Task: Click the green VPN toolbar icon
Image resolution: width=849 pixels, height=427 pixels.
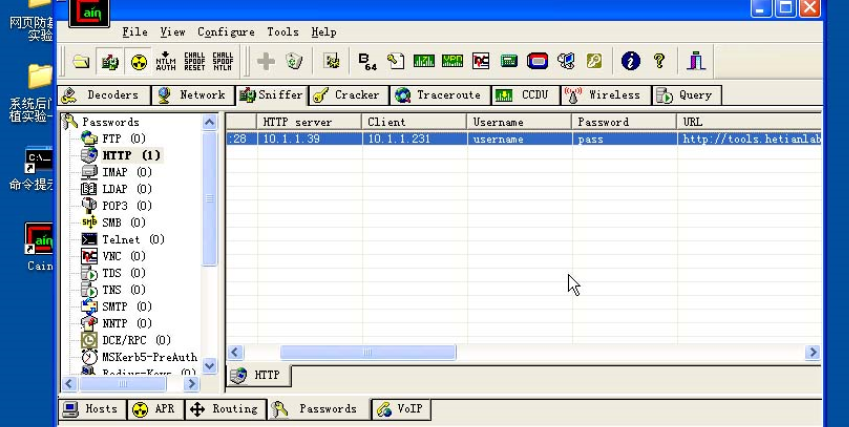Action: [452, 61]
